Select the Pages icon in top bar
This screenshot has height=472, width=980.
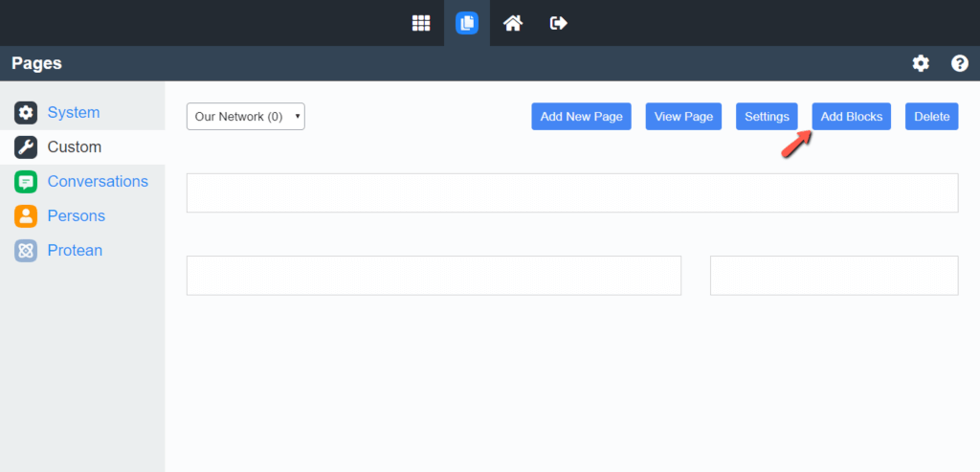(x=467, y=23)
